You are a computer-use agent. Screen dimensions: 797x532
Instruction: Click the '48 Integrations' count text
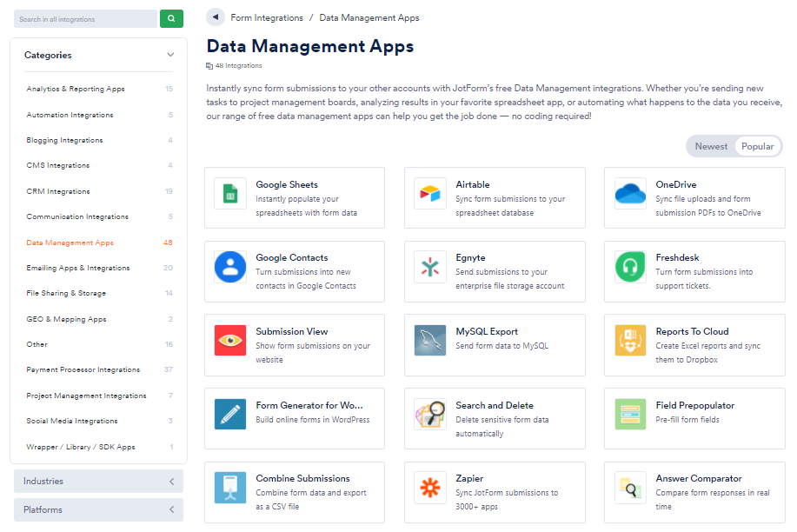pos(238,65)
